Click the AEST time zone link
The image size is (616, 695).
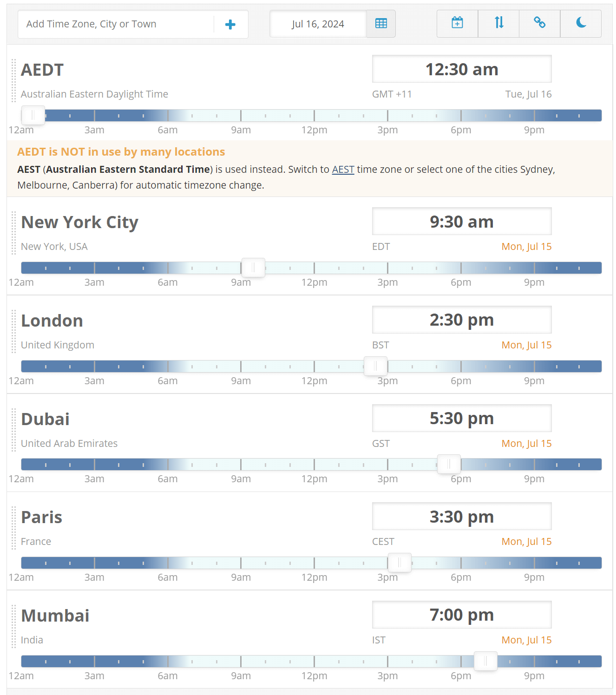(343, 170)
